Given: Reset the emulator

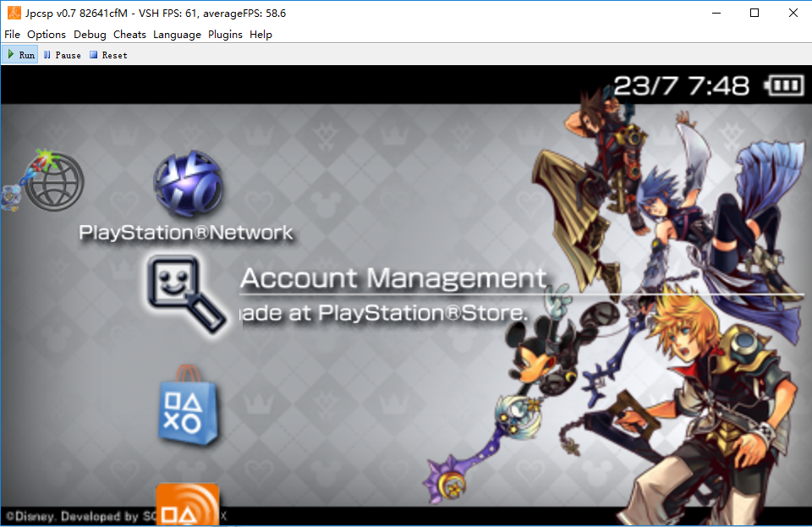Looking at the screenshot, I should (108, 55).
